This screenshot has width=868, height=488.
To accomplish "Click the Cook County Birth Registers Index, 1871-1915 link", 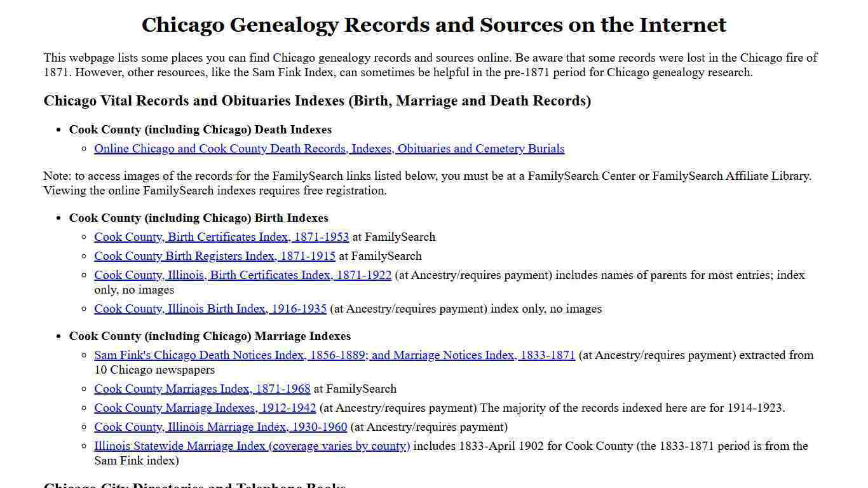I will coord(215,256).
